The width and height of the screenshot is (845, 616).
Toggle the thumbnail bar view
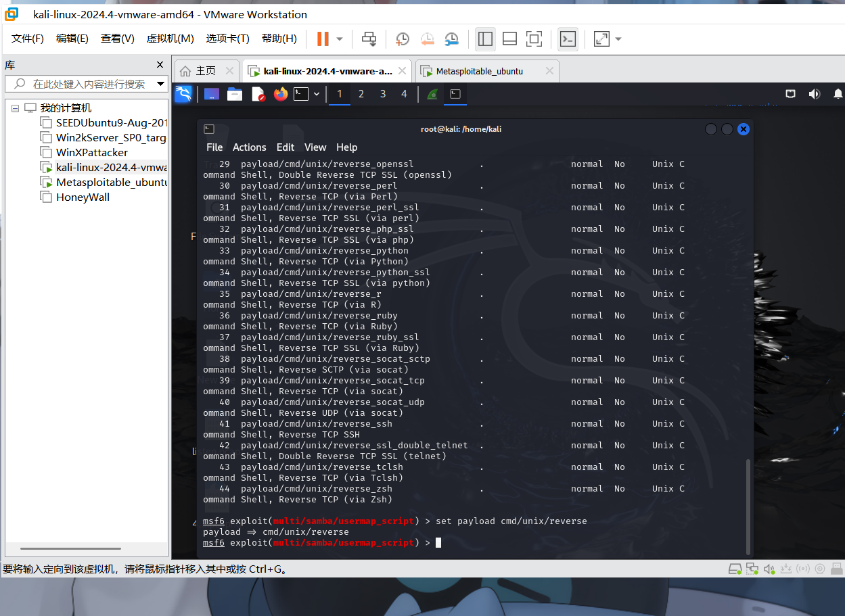pyautogui.click(x=509, y=39)
